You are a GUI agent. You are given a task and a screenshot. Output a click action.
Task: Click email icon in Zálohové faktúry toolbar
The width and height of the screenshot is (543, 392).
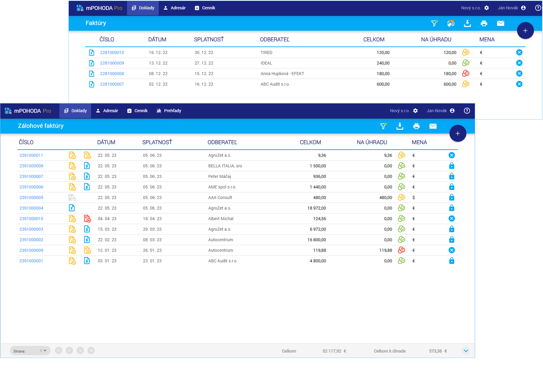tap(433, 126)
